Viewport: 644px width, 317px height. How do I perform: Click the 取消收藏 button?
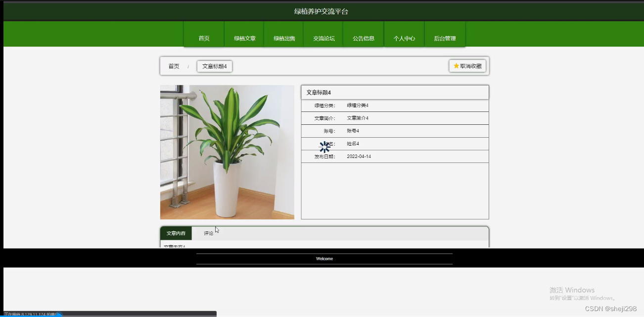[x=467, y=65]
